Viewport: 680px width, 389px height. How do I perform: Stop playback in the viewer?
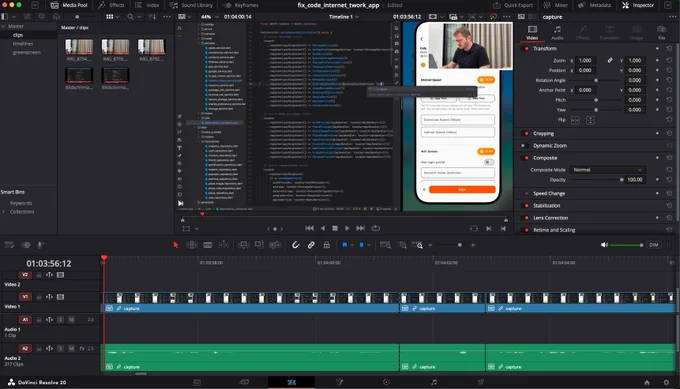point(335,228)
